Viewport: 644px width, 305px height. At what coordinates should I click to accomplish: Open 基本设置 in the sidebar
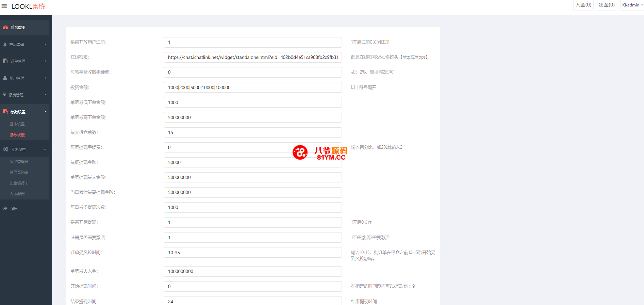click(17, 124)
